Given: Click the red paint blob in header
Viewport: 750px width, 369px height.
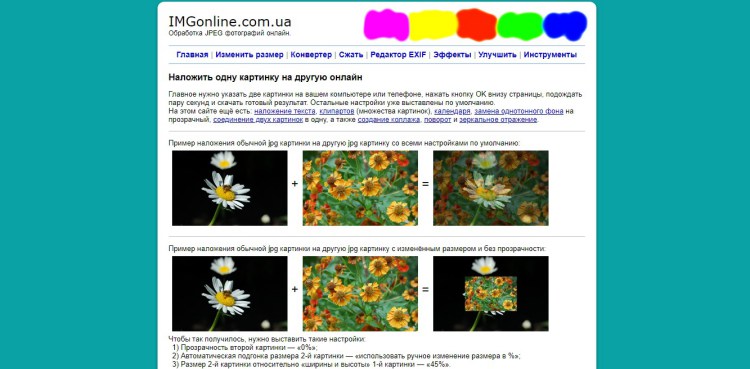Looking at the screenshot, I should [x=476, y=25].
